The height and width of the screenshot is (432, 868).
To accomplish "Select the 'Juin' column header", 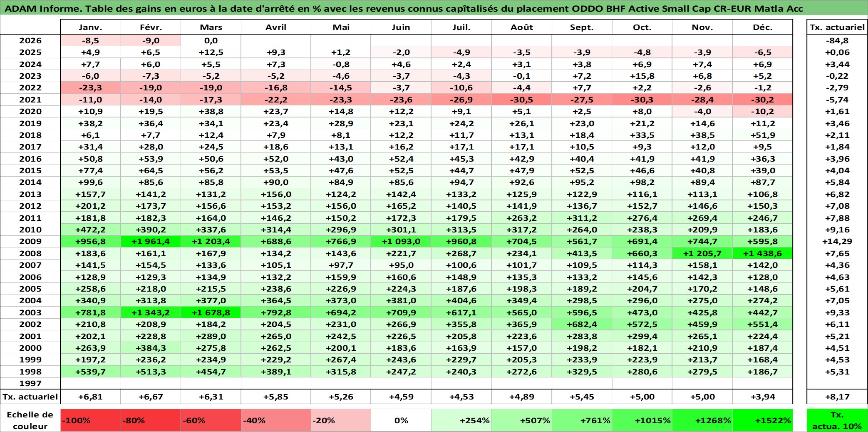I will (x=401, y=27).
